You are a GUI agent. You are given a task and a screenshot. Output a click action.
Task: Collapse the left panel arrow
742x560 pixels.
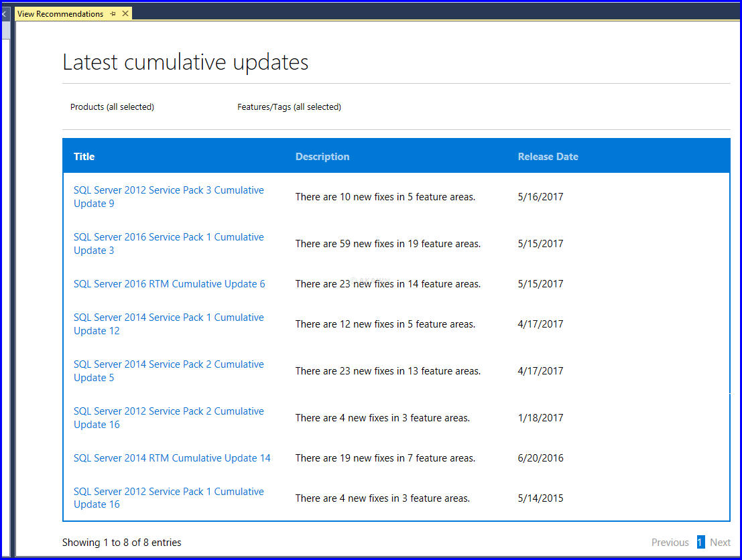click(4, 14)
